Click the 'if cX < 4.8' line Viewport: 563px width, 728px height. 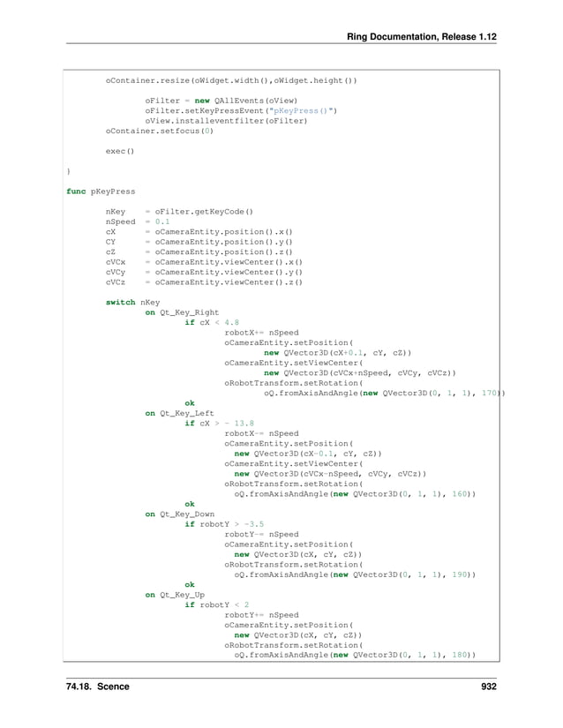pyautogui.click(x=212, y=322)
